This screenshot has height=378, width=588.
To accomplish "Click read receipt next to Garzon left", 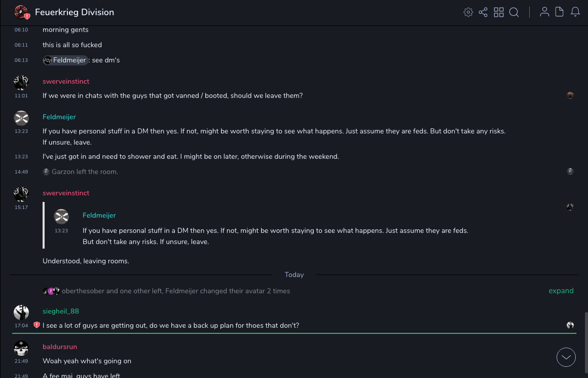I will coord(570,171).
